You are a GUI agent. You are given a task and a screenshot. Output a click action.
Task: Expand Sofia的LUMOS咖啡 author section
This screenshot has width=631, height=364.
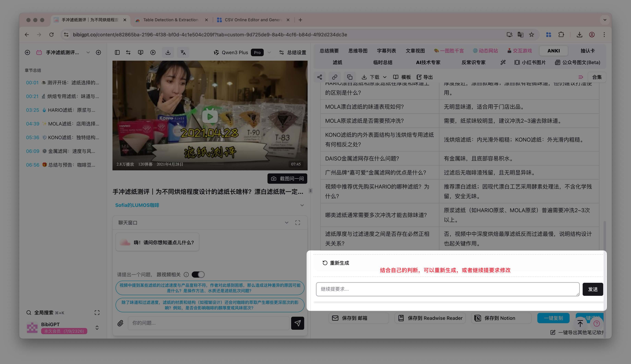pos(302,205)
